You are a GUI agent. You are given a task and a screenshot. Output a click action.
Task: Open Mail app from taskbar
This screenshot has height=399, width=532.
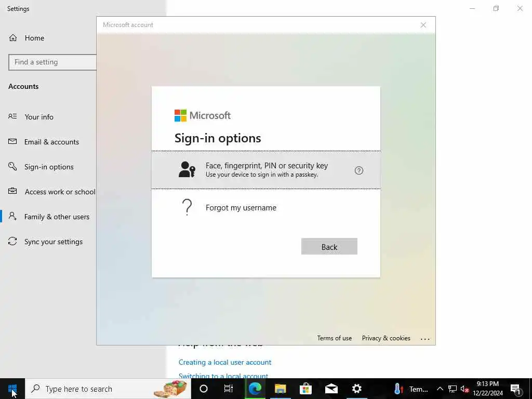(x=331, y=389)
